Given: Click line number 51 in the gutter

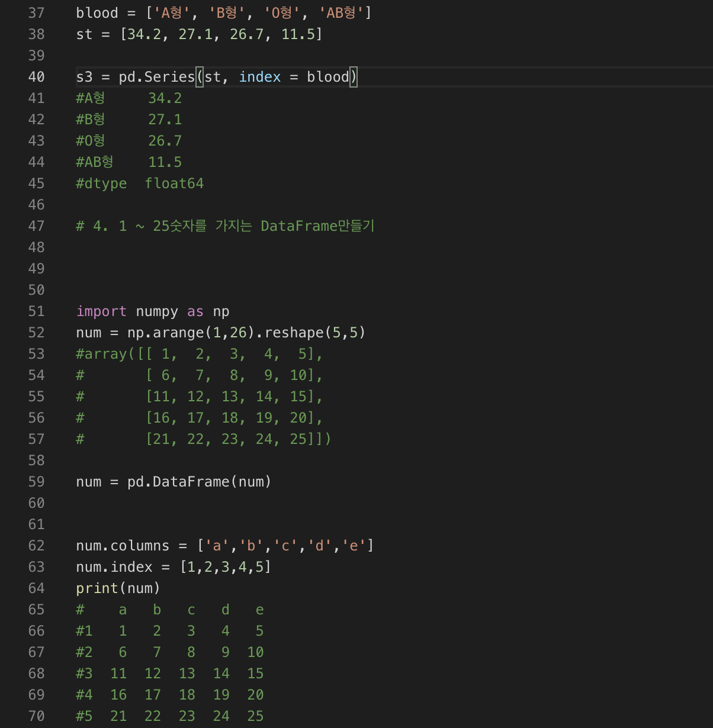Looking at the screenshot, I should pyautogui.click(x=36, y=311).
